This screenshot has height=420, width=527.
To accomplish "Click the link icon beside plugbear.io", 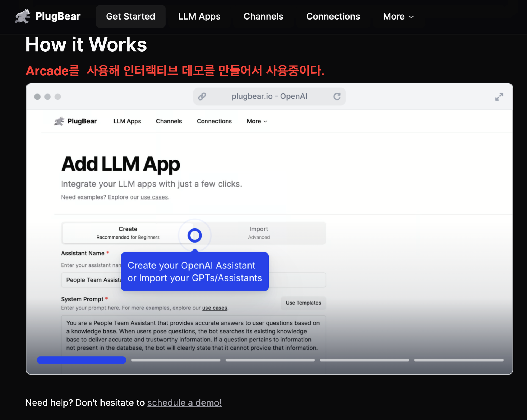I will 202,96.
